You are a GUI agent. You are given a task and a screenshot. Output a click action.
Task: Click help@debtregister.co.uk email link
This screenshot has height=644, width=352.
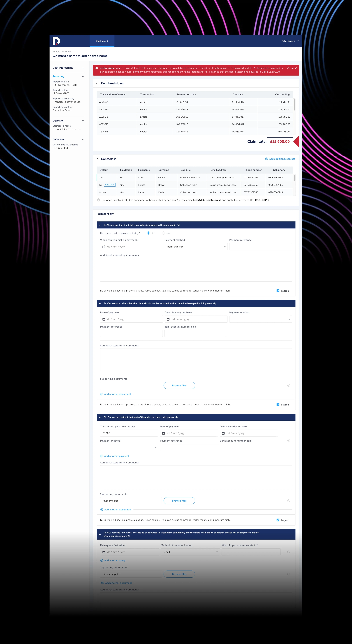click(x=207, y=200)
